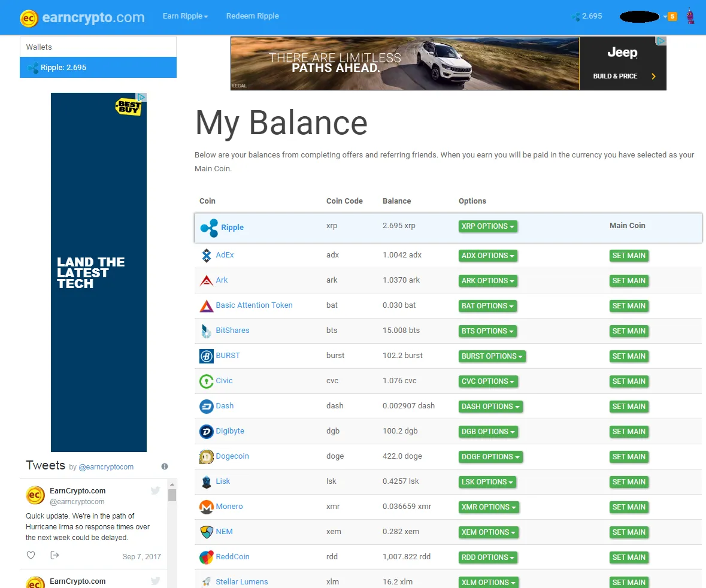Open the @earncryptocom Twitter link
Viewport: 706px width, 588px height.
pos(106,467)
